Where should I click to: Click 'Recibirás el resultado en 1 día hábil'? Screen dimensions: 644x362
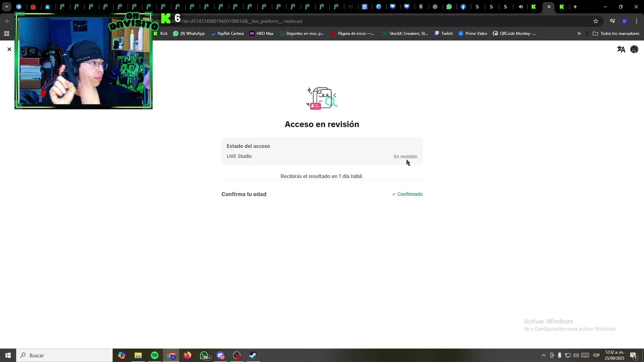click(x=322, y=176)
